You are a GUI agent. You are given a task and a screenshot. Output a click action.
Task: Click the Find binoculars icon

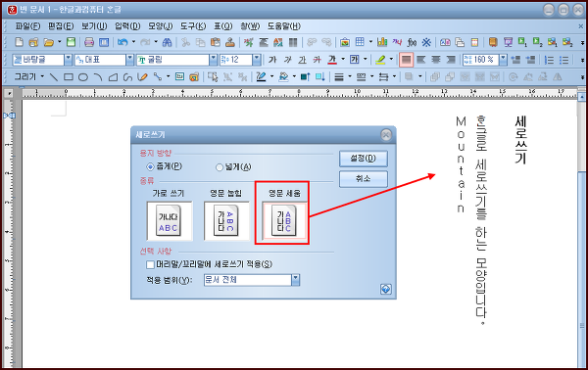pos(167,42)
